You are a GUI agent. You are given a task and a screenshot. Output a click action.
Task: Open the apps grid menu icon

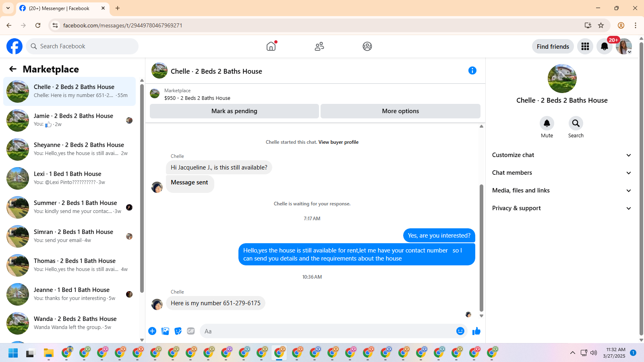click(585, 46)
